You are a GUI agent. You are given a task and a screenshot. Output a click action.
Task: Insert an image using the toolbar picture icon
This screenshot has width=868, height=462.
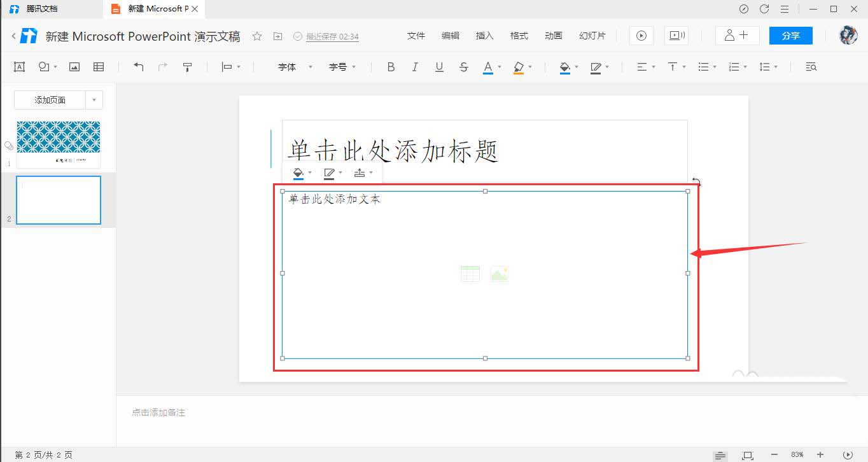(x=74, y=67)
